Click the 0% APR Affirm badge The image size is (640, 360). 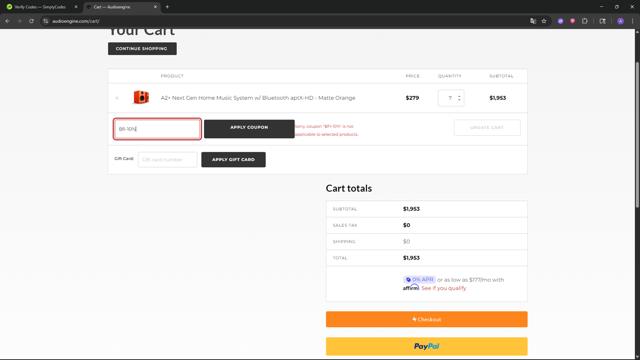419,280
